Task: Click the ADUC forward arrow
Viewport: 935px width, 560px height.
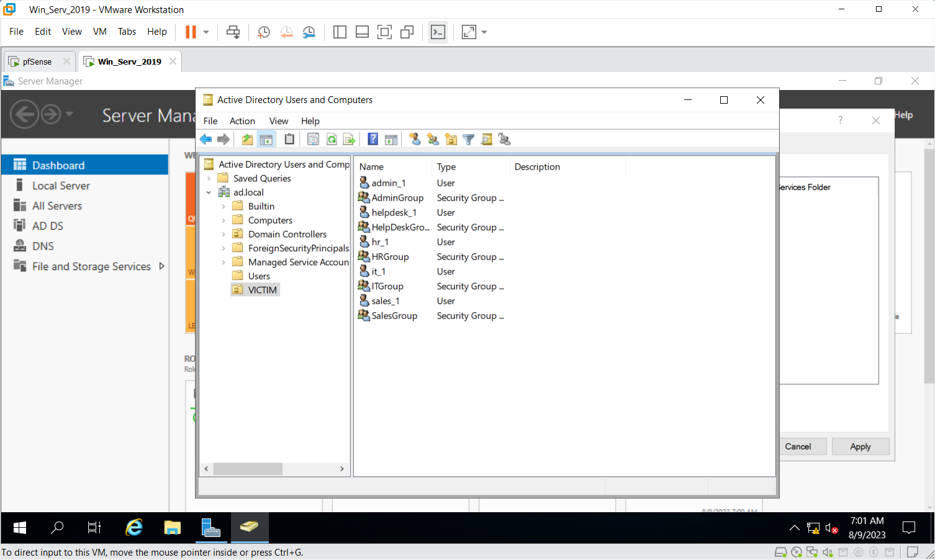Action: (x=224, y=139)
